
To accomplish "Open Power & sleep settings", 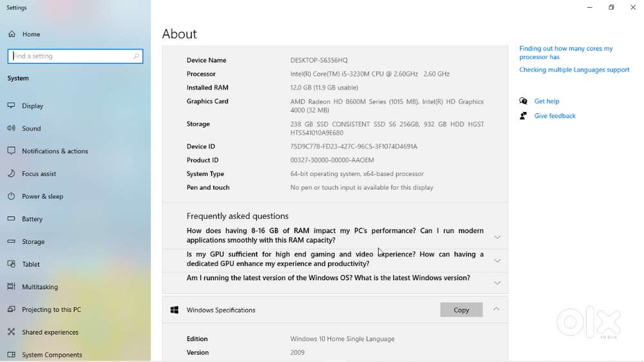I will point(43,196).
